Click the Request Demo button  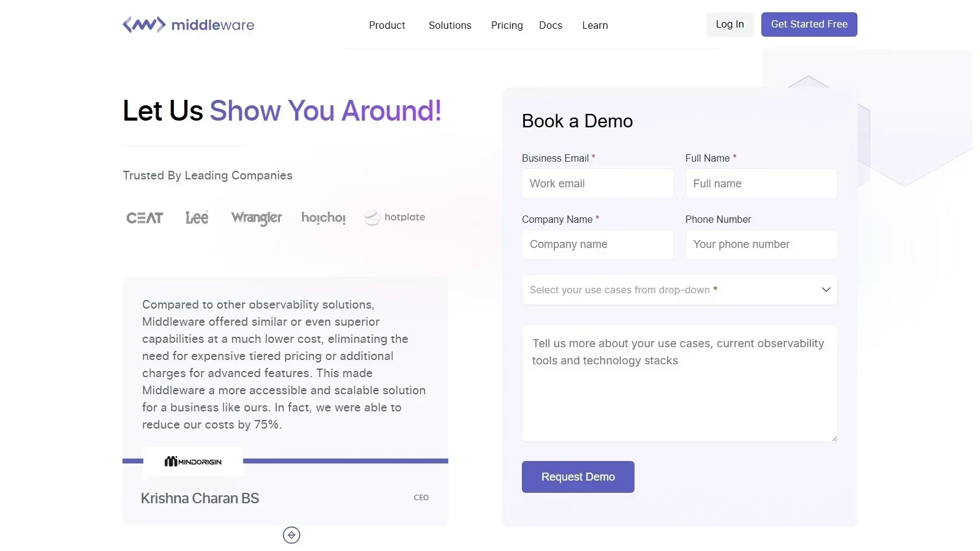[578, 477]
